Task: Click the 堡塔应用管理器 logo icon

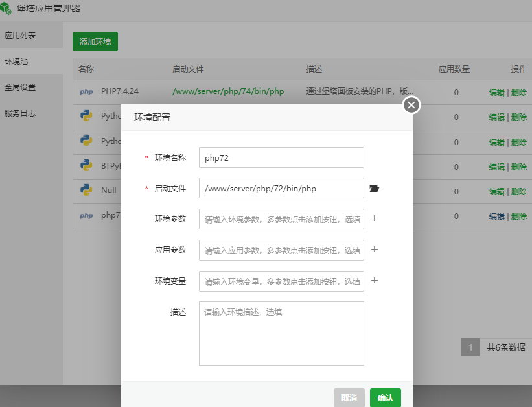Action: coord(6,8)
